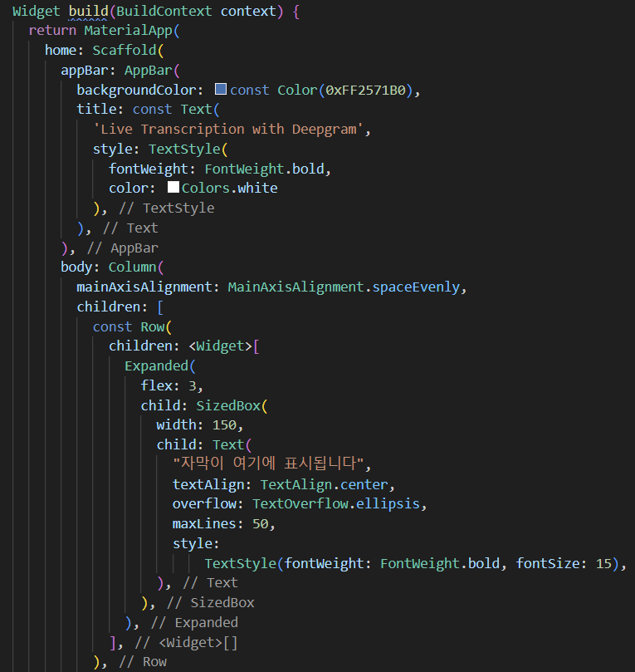The height and width of the screenshot is (672, 635).
Task: Click 'TextOverflow.ellipsis' value
Action: coord(336,503)
